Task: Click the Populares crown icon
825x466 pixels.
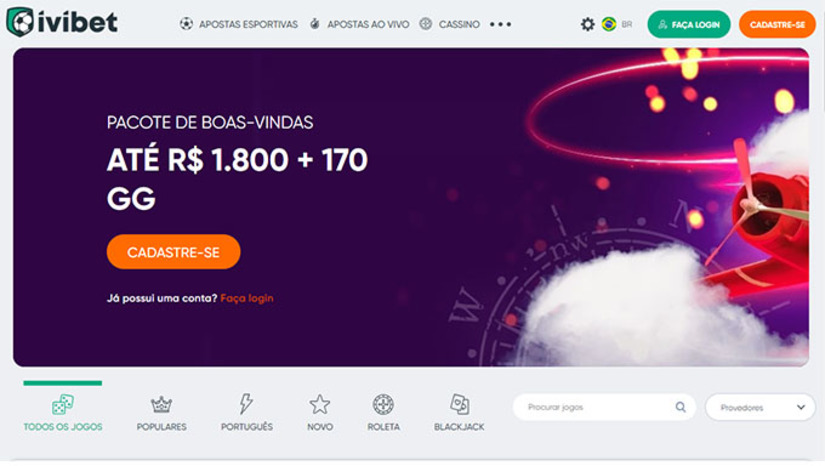Action: coord(161,404)
